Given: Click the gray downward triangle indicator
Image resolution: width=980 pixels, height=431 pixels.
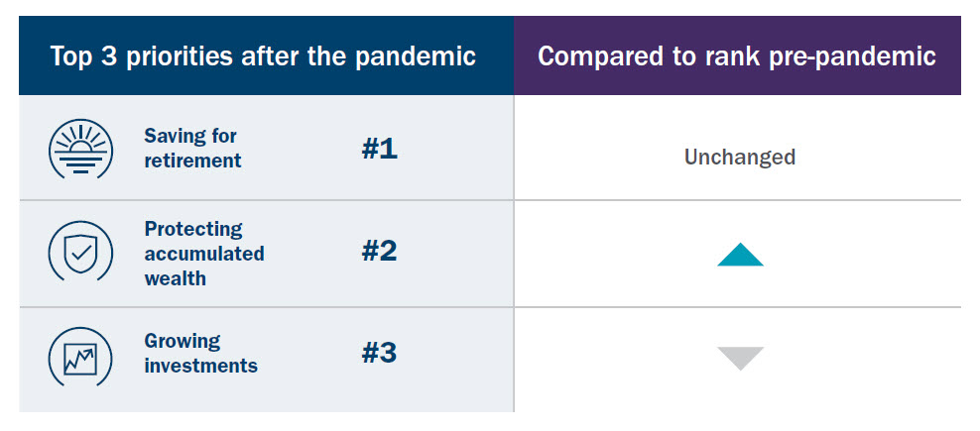Looking at the screenshot, I should tap(740, 358).
